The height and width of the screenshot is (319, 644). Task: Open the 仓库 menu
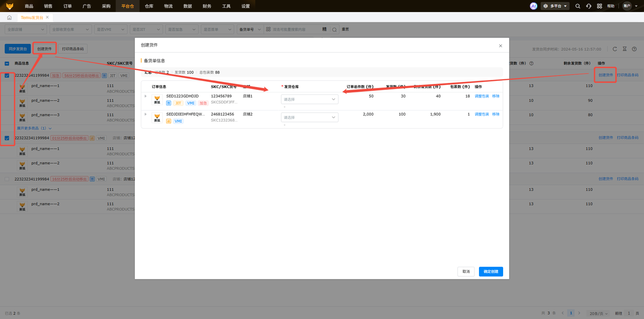pyautogui.click(x=149, y=6)
